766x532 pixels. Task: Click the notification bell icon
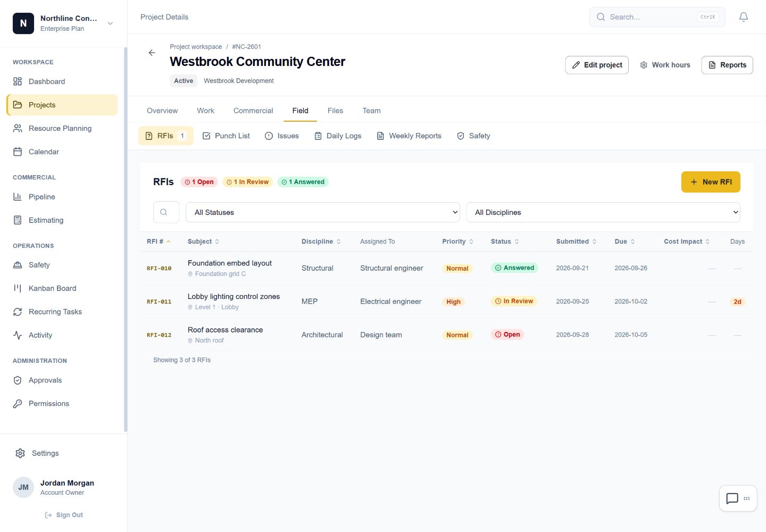pos(744,17)
